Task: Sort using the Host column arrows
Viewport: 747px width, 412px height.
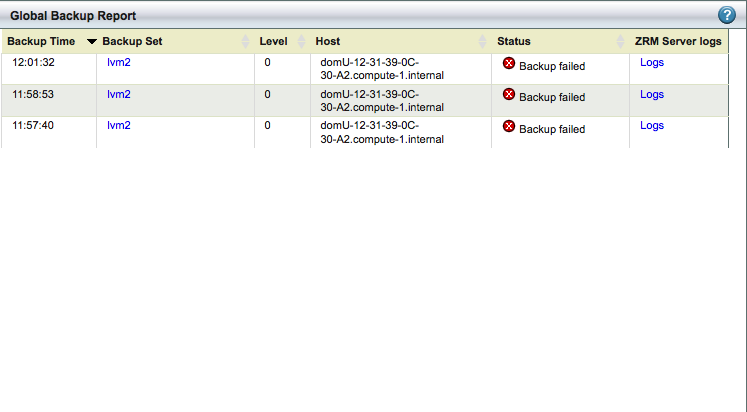Action: coord(483,41)
